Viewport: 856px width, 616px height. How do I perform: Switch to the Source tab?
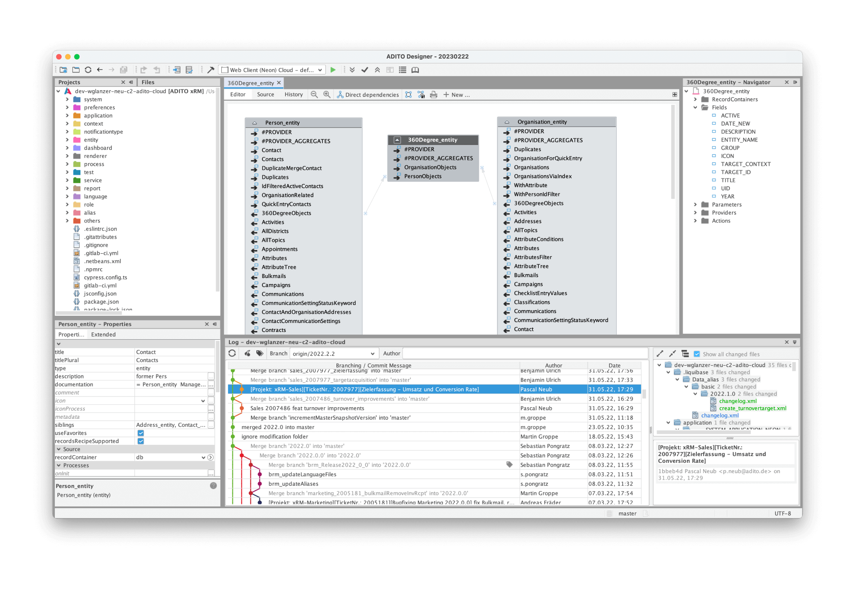point(265,95)
